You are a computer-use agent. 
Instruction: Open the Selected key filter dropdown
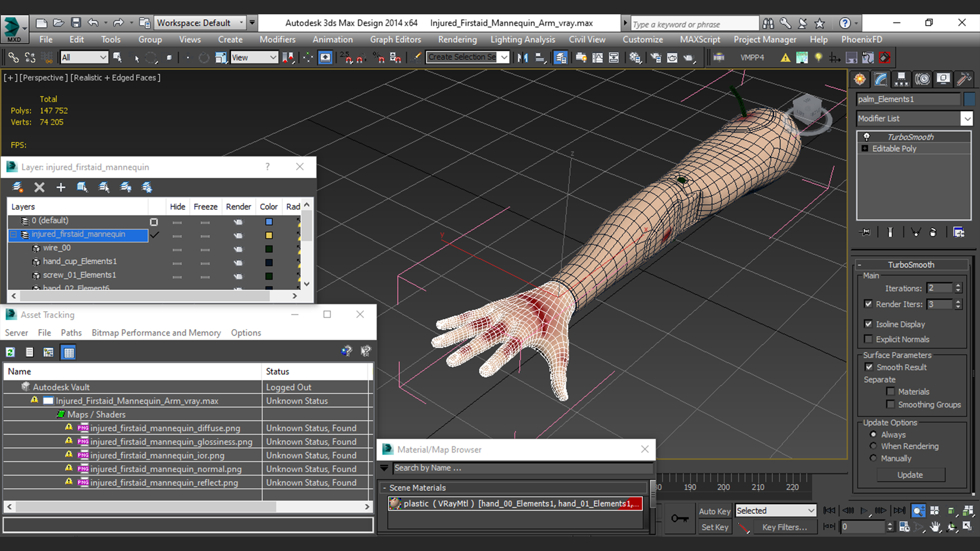[x=776, y=511]
